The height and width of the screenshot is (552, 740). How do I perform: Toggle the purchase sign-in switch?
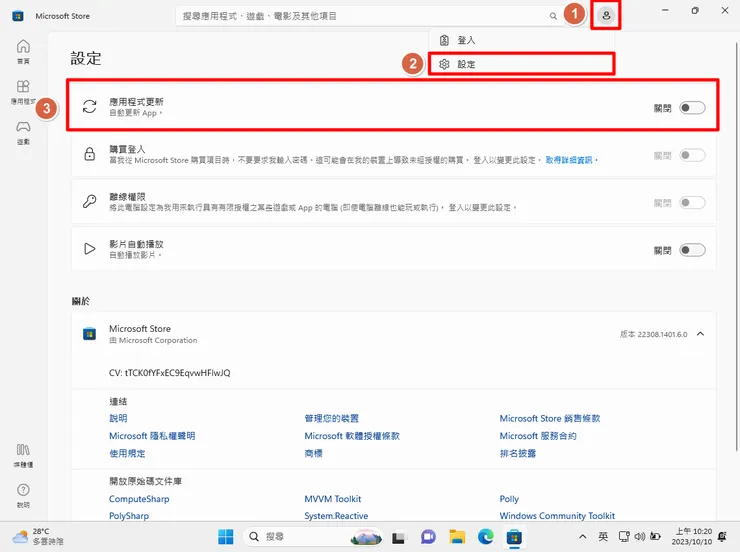pos(692,155)
